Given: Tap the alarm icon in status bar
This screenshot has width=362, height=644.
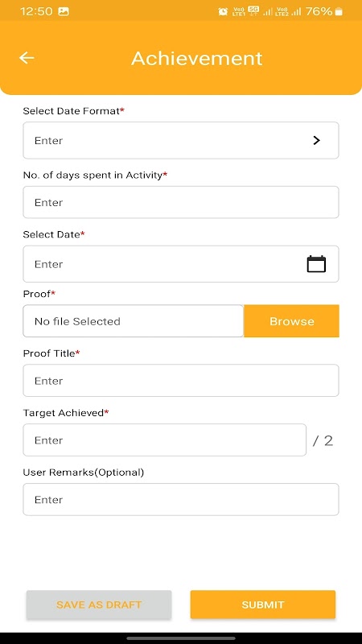Looking at the screenshot, I should pos(223,11).
